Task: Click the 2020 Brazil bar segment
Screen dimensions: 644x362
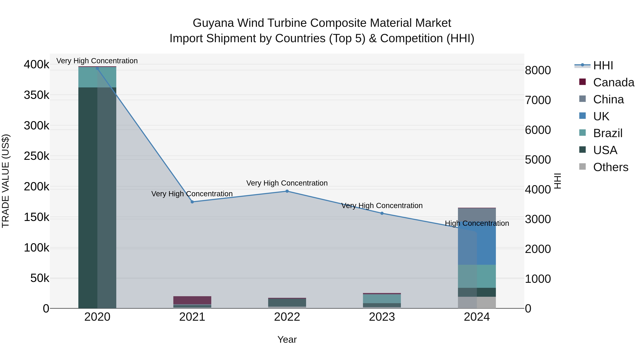Action: click(x=97, y=77)
